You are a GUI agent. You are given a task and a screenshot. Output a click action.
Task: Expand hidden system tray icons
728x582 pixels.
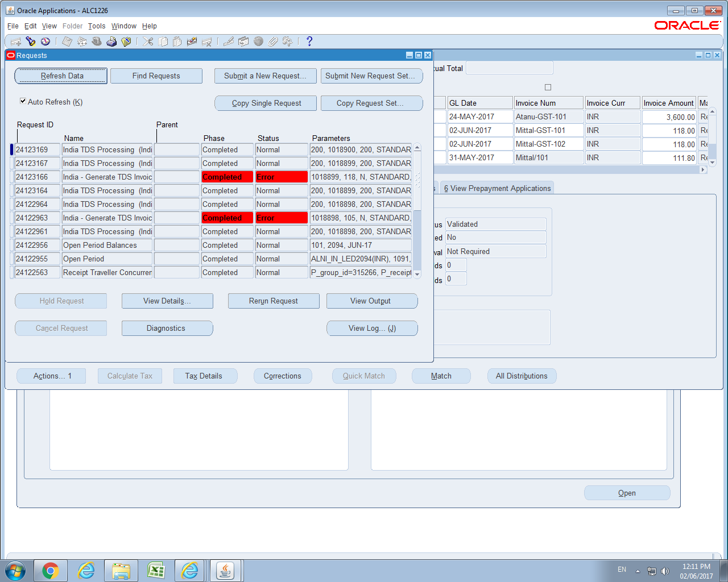[x=638, y=571]
